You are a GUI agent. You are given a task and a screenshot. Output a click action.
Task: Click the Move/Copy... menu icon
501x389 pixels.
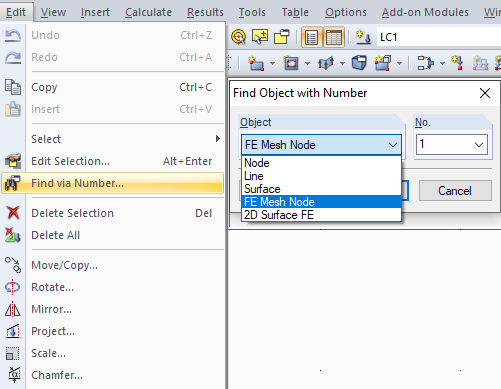(13, 265)
